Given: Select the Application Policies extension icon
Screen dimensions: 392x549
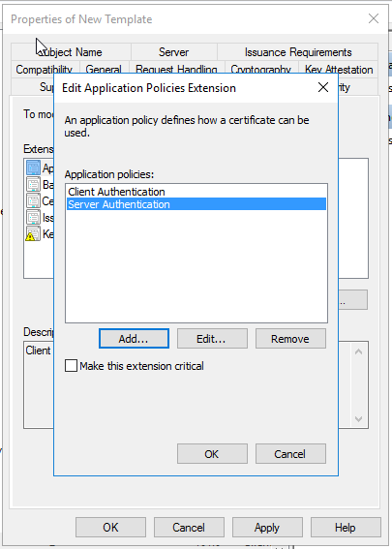Looking at the screenshot, I should click(33, 168).
